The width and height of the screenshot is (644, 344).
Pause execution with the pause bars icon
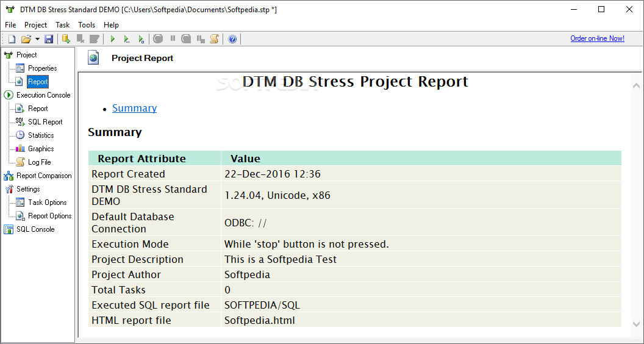pyautogui.click(x=173, y=38)
